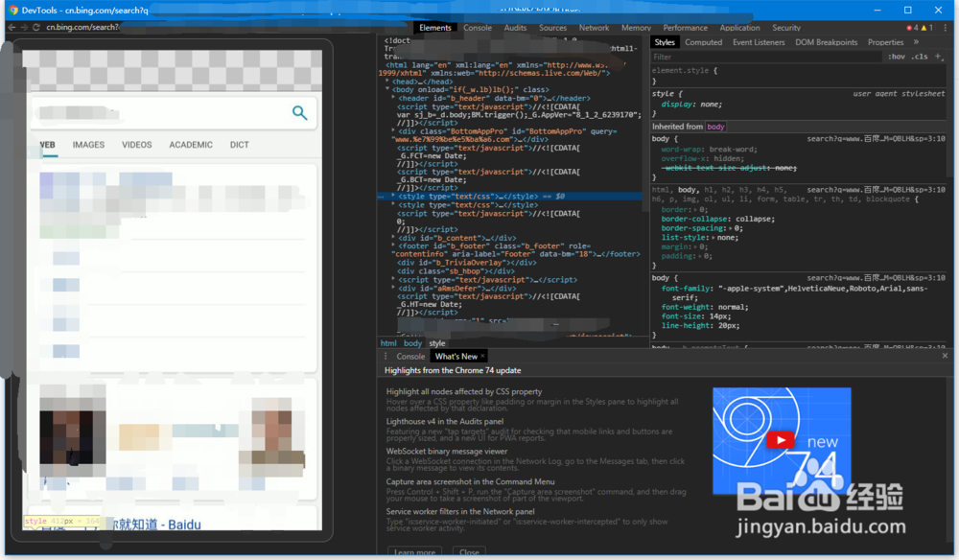The width and height of the screenshot is (959, 560).
Task: Close the What's New tab using its small x
Action: click(482, 356)
